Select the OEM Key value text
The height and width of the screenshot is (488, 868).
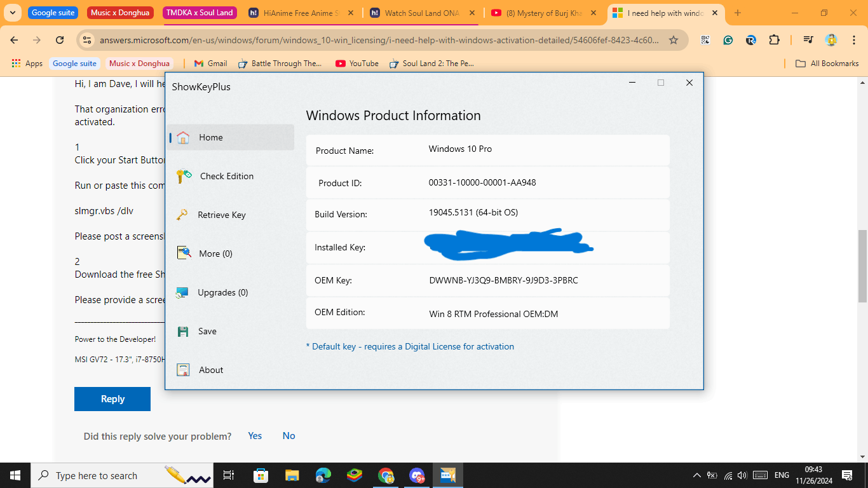pyautogui.click(x=504, y=280)
